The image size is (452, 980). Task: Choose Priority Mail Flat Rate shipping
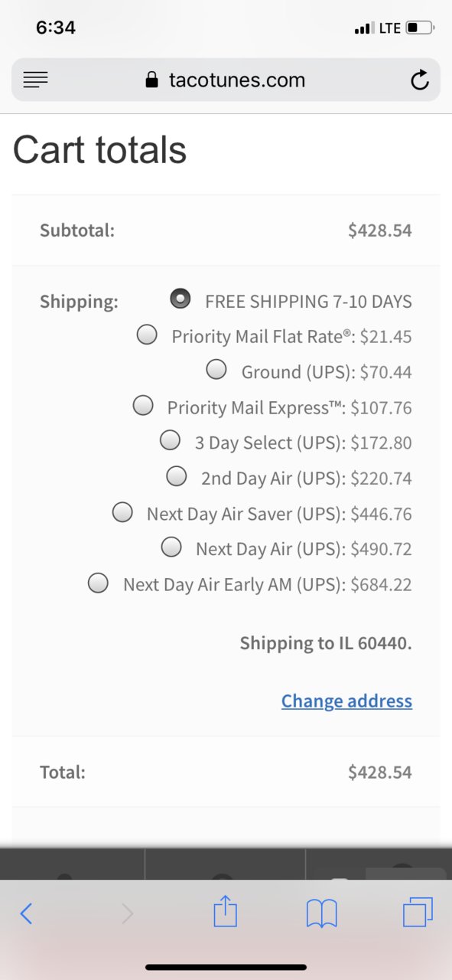[147, 335]
